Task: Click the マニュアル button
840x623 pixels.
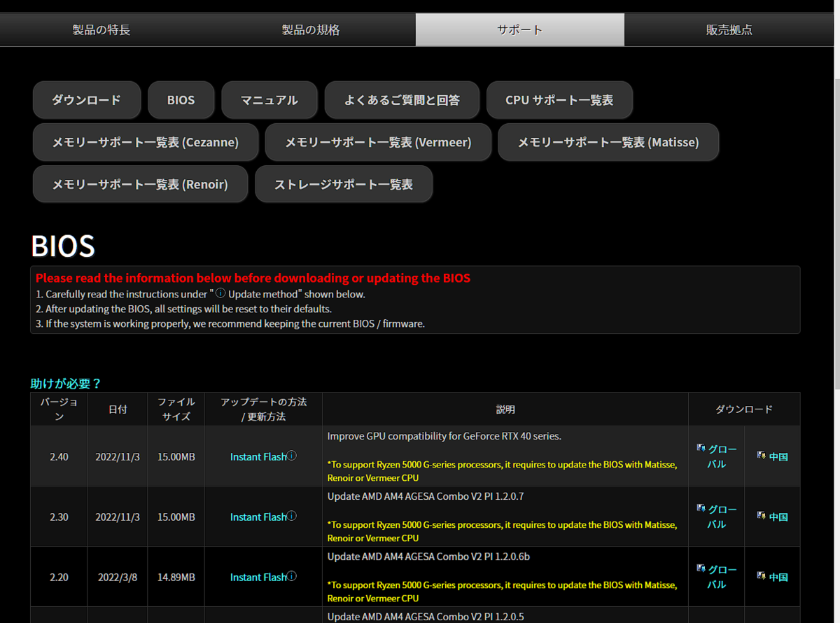Action: 269,99
